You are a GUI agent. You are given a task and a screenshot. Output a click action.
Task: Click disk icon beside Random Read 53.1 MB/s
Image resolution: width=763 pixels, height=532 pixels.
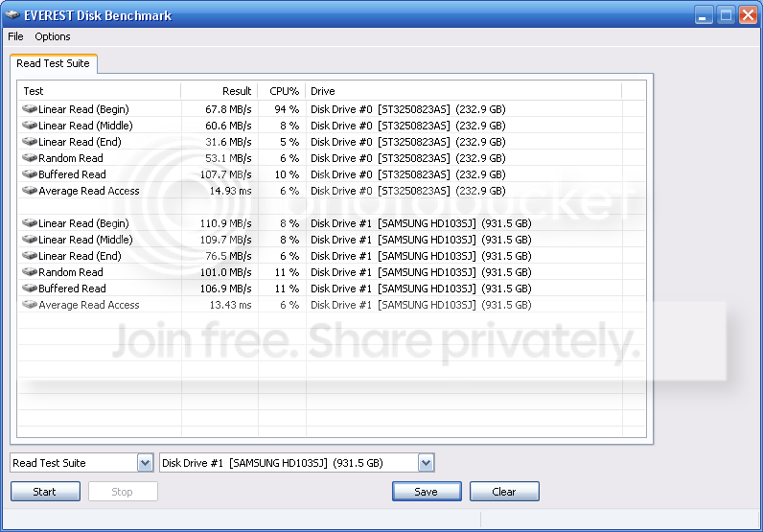pos(30,158)
